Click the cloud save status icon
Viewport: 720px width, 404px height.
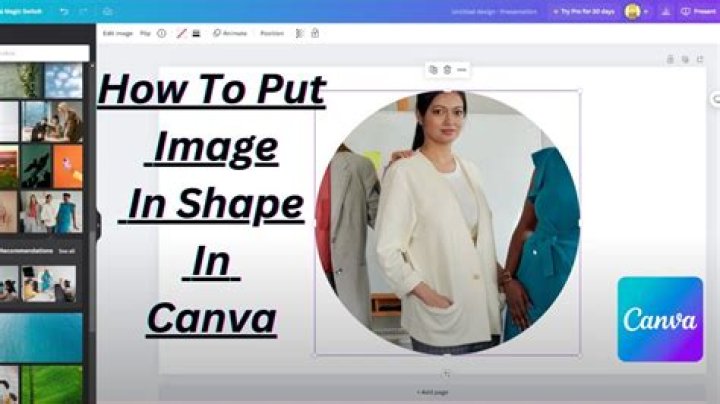107,11
